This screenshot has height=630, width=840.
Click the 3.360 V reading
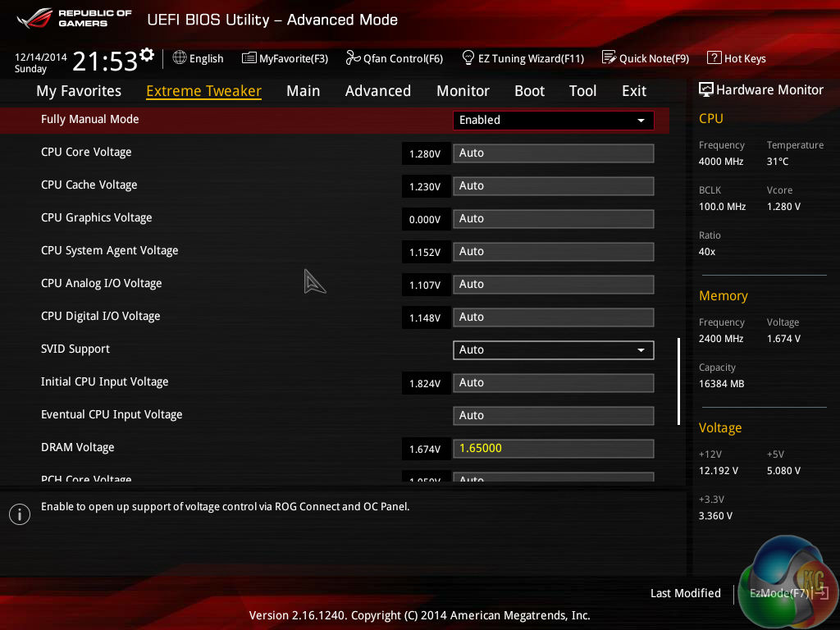pos(715,515)
